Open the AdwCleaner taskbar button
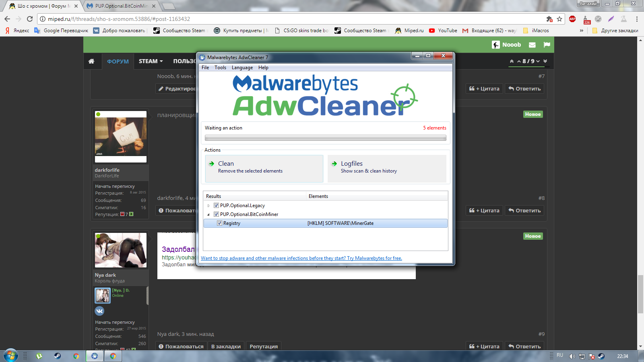644x362 pixels. point(95,356)
